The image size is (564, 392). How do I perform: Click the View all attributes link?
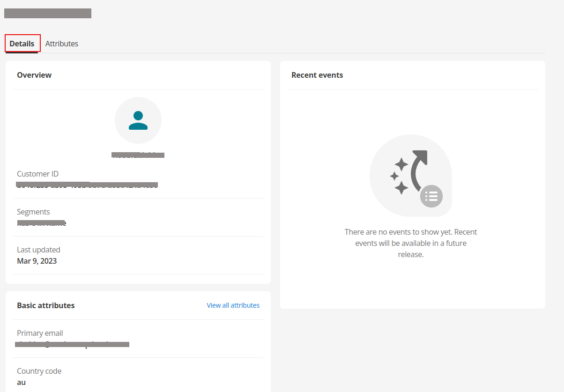(x=233, y=305)
